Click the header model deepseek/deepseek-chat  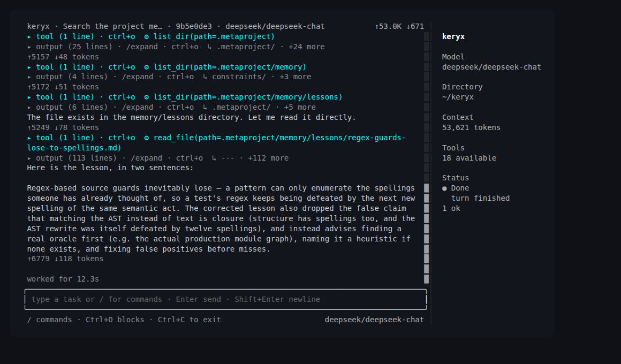click(275, 27)
